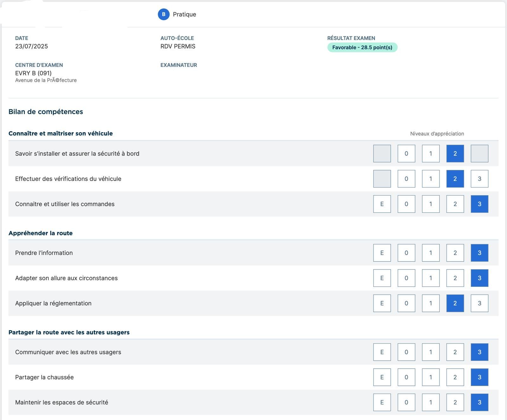Select level 2 for Maintenir les espaces de sécurité
Viewport: 507px width, 420px height.
tap(455, 402)
